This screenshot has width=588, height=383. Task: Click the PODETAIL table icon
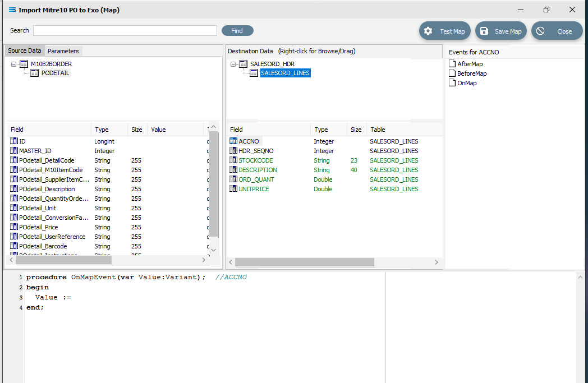34,73
